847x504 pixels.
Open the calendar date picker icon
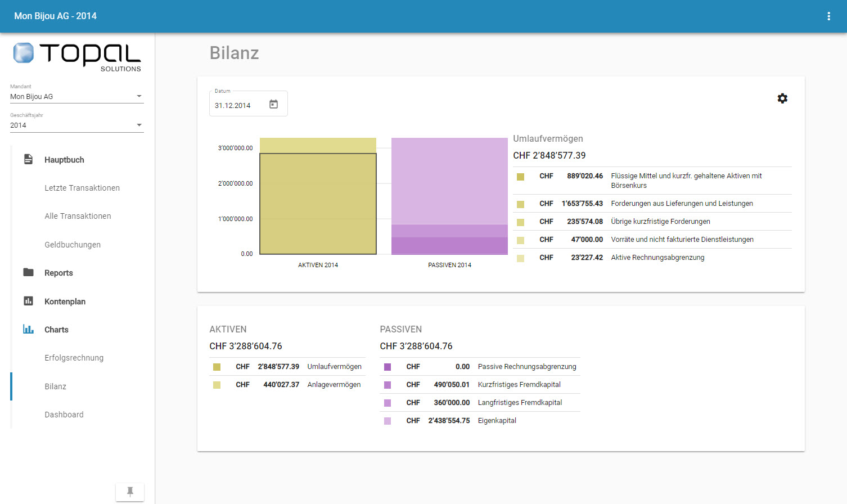click(273, 104)
